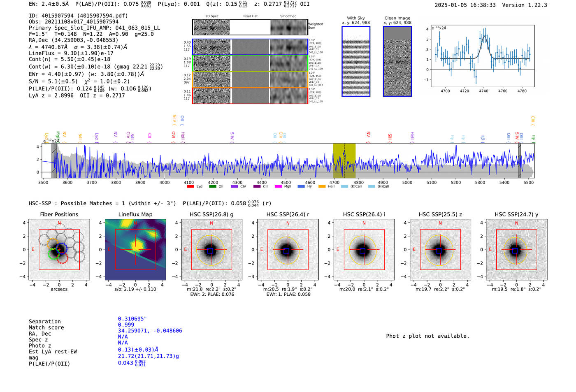This screenshot has height=392, width=576.
Task: Select the magenta MgII legend swatch
Action: point(278,187)
